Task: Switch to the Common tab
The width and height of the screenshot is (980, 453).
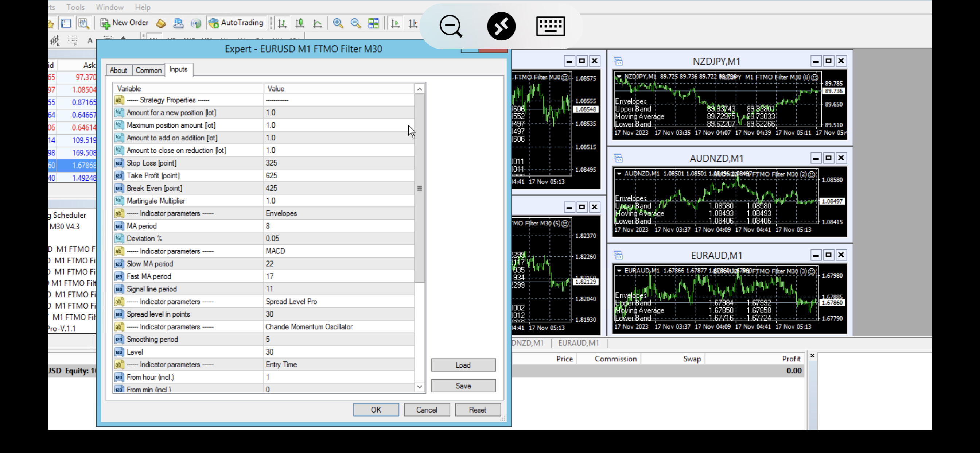Action: click(x=148, y=70)
